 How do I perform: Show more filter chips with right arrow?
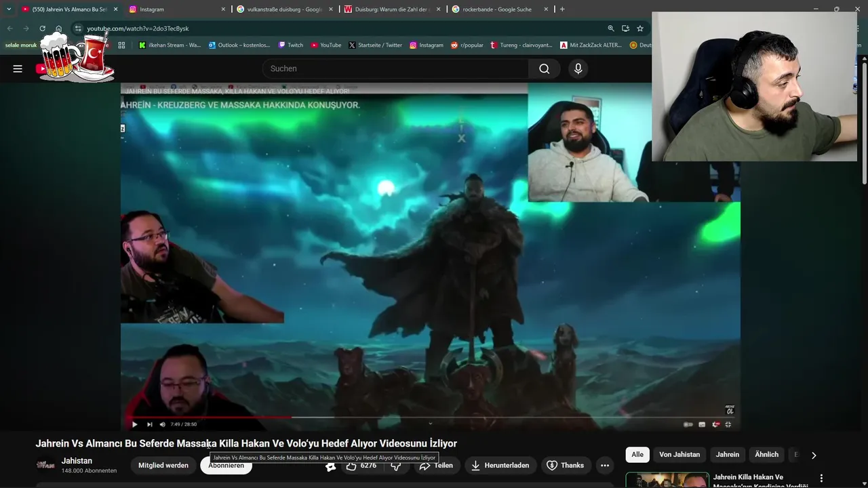(x=814, y=455)
